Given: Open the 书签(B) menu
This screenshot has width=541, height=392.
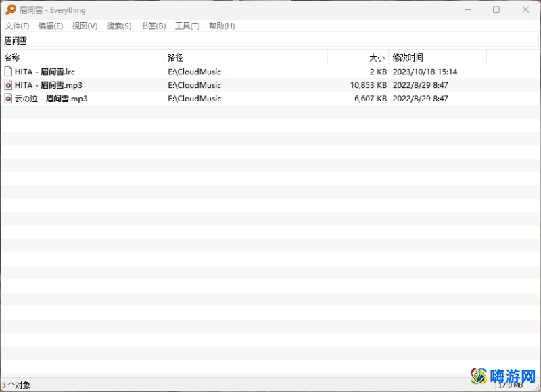Looking at the screenshot, I should [x=154, y=26].
